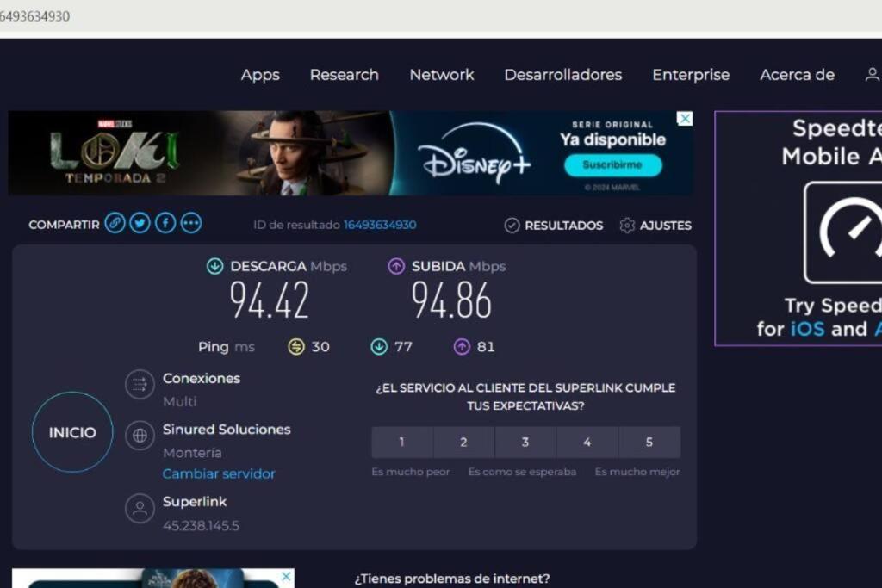
Task: Open result ID 16493634930 link
Action: click(380, 225)
